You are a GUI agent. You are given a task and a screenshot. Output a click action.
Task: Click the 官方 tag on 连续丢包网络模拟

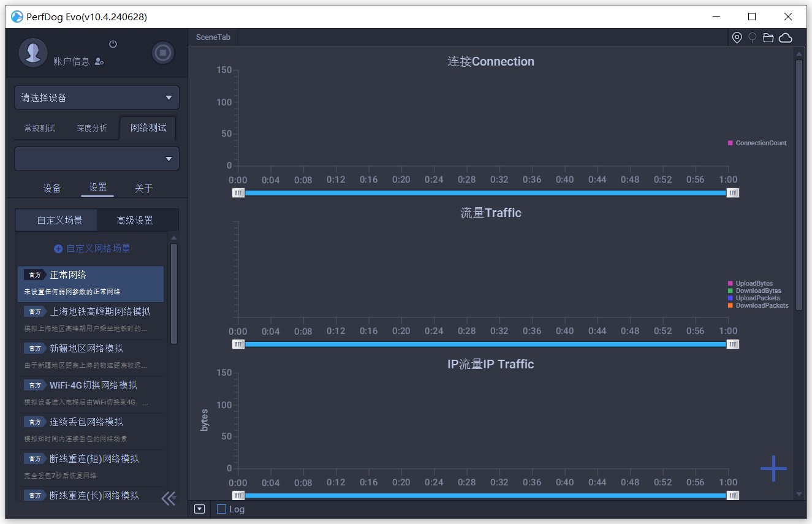(34, 422)
